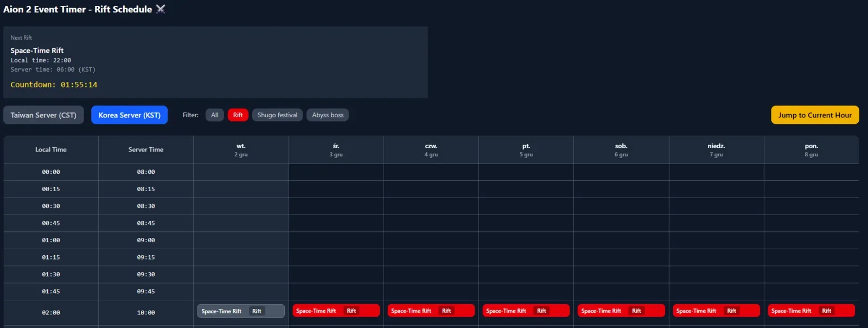This screenshot has width=868, height=328.
Task: Select the niedz. 7 gru column header
Action: click(716, 150)
